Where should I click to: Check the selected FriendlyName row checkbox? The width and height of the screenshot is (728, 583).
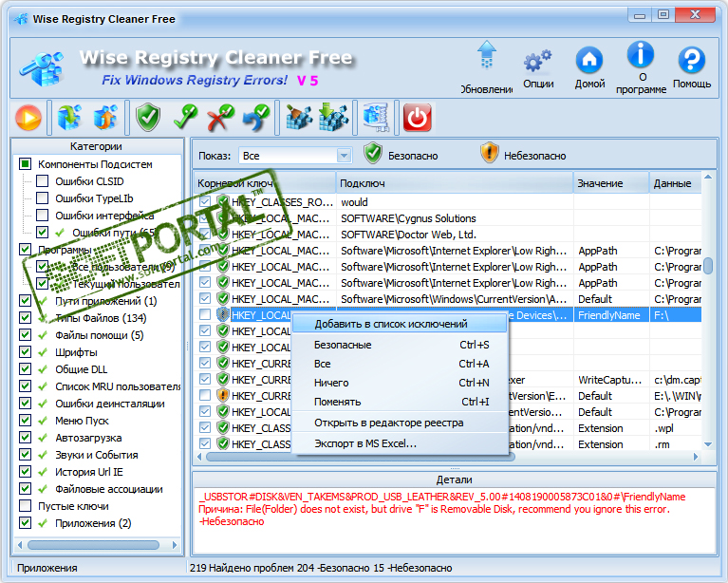coord(205,314)
